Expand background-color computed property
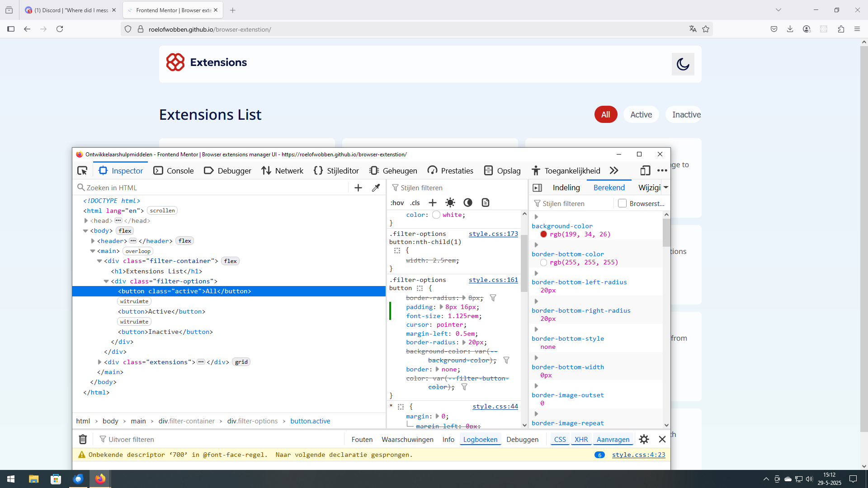Image resolution: width=868 pixels, height=488 pixels. [536, 217]
